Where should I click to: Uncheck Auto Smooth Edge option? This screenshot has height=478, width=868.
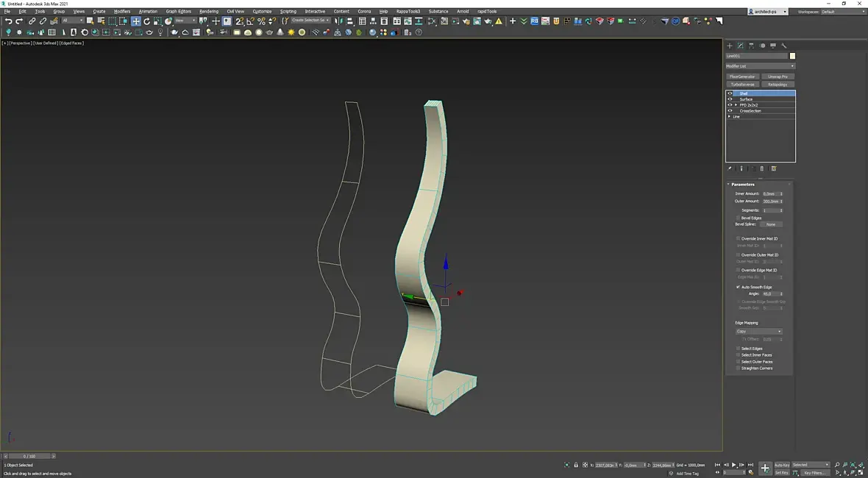click(x=739, y=287)
